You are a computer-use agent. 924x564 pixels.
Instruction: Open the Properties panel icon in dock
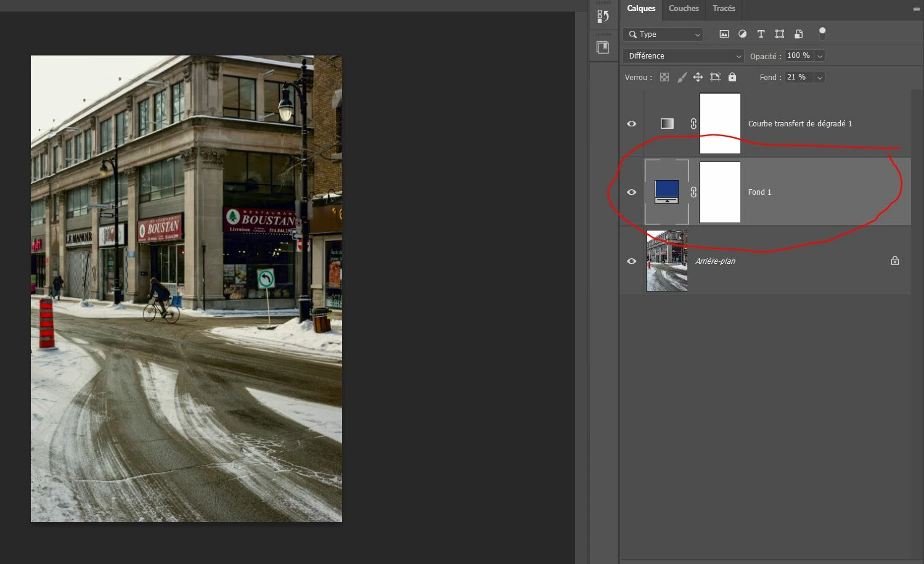603,47
